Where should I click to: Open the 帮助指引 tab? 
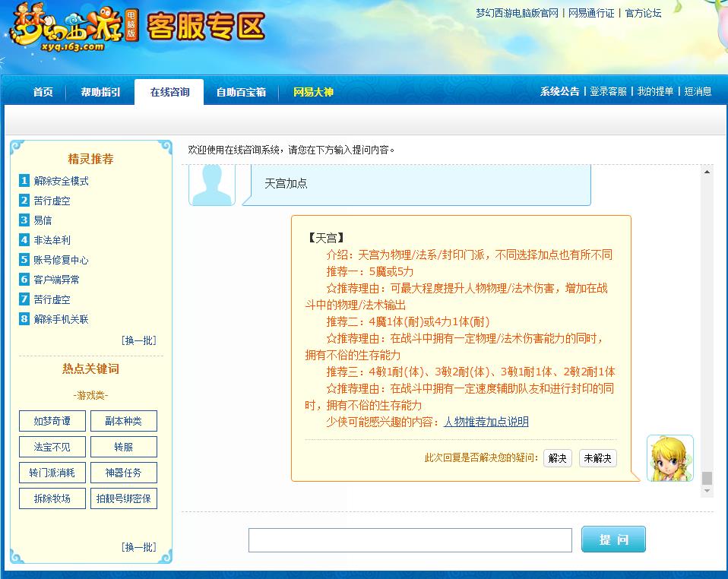point(100,92)
